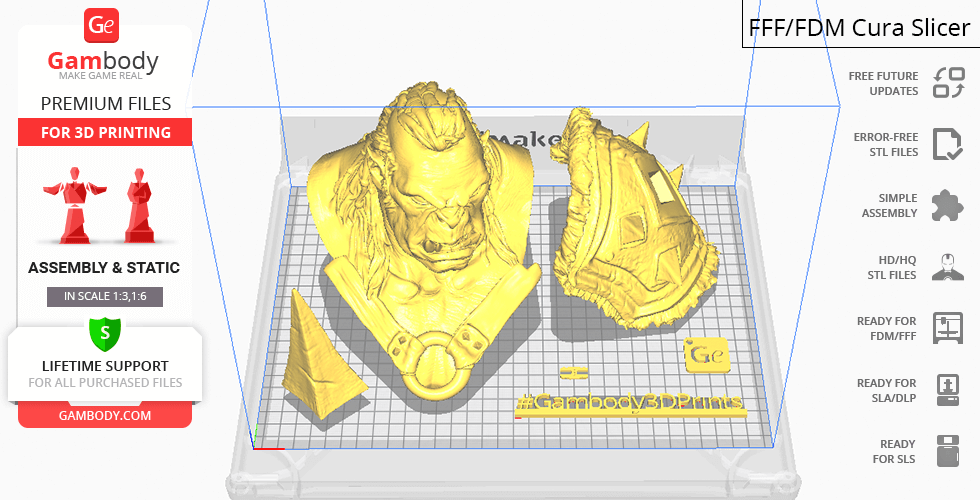
Task: Click the SLS printer icon
Action: tap(947, 451)
